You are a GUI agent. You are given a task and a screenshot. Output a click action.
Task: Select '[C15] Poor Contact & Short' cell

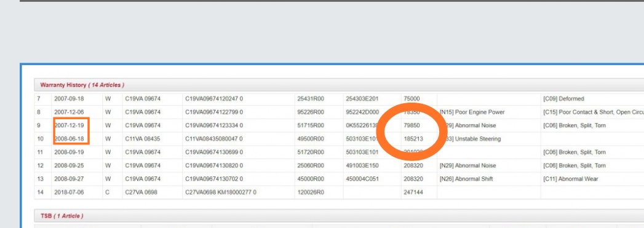(x=594, y=112)
